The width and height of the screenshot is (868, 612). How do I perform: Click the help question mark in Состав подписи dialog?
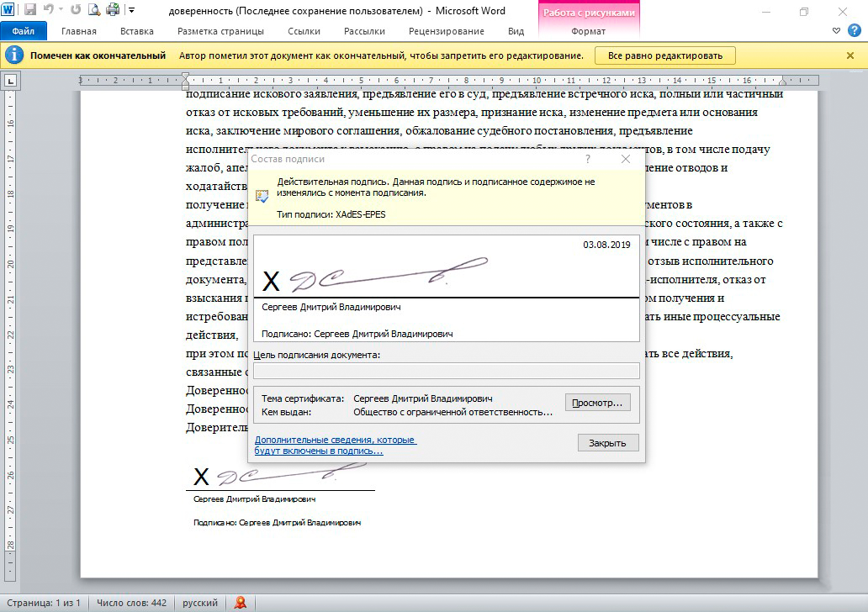click(588, 159)
